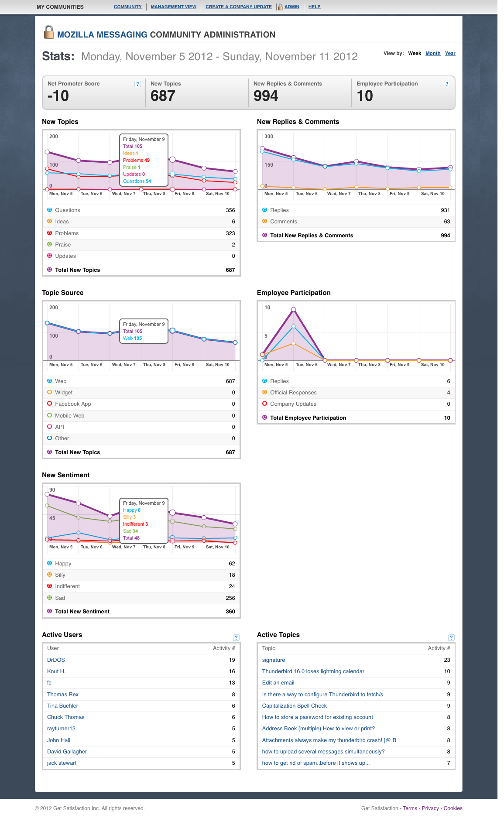Open the signature topic link

[274, 660]
